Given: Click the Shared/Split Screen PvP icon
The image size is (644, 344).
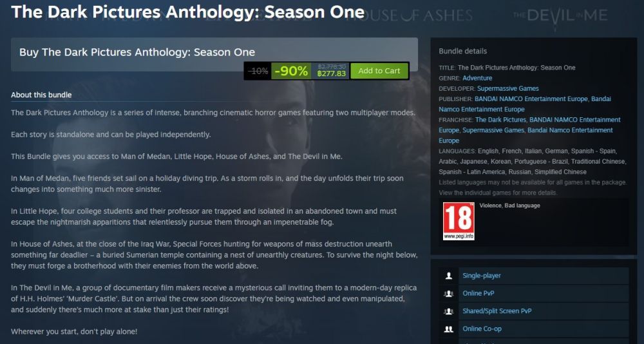Looking at the screenshot, I should [448, 311].
